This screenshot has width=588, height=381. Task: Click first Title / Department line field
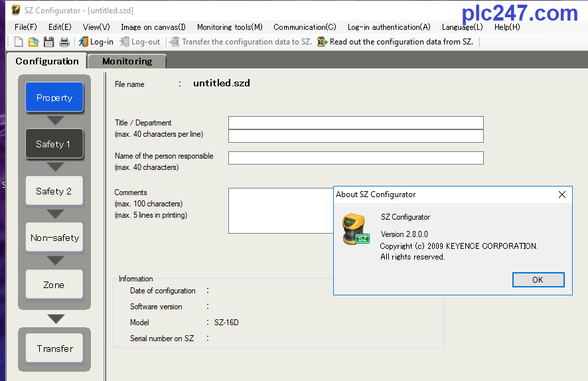[356, 123]
